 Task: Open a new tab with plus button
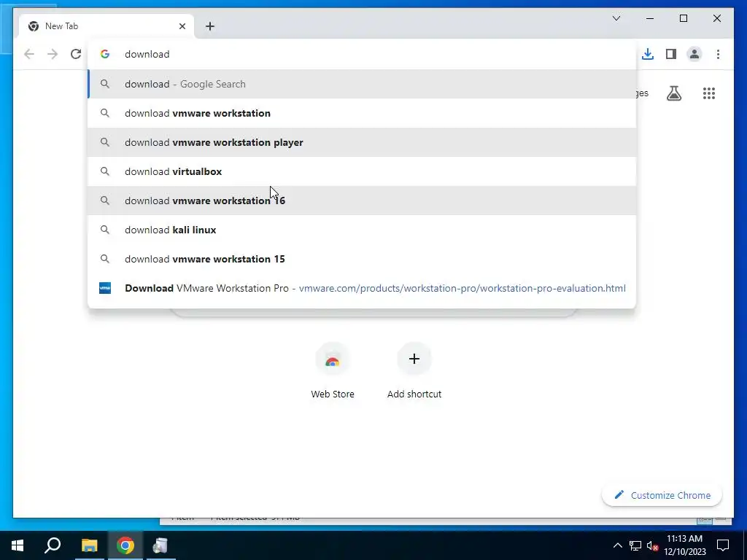point(210,26)
